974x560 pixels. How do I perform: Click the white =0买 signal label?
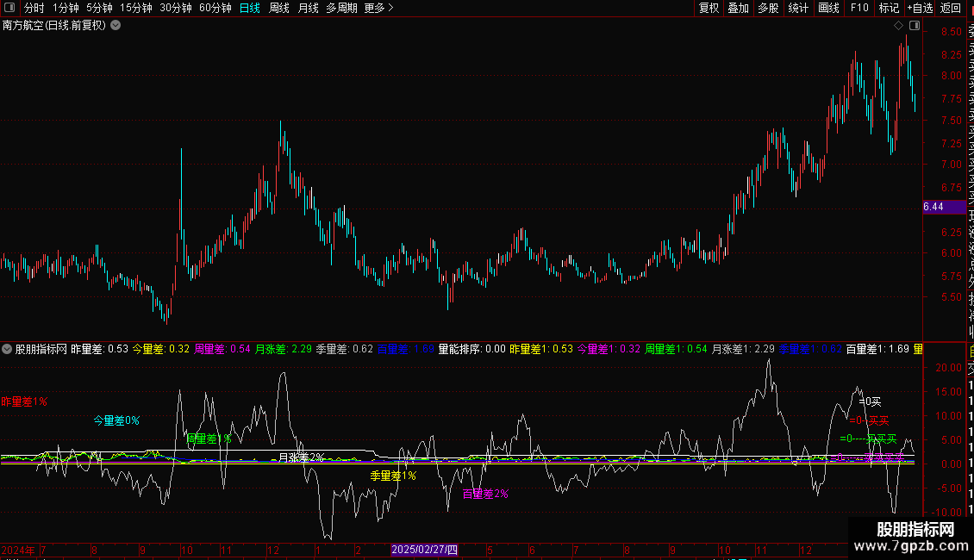tap(870, 401)
